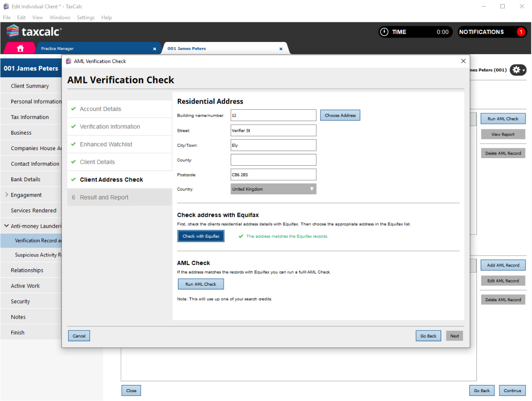The height and width of the screenshot is (401, 532).
Task: Open the Help menu
Action: pyautogui.click(x=106, y=17)
